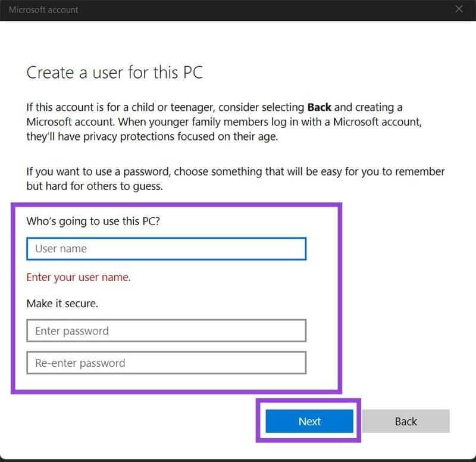Image resolution: width=476 pixels, height=462 pixels.
Task: Choose Back to return to previous screen
Action: 406,421
